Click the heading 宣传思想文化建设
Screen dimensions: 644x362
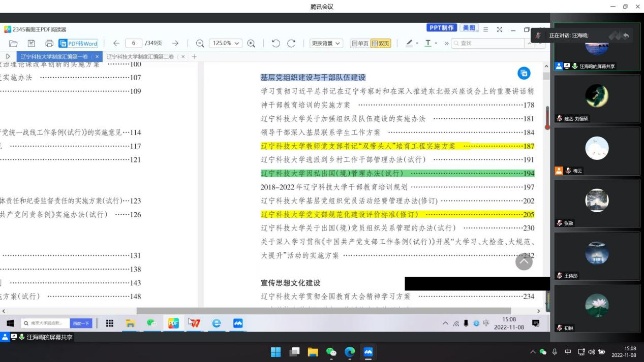[x=291, y=283]
